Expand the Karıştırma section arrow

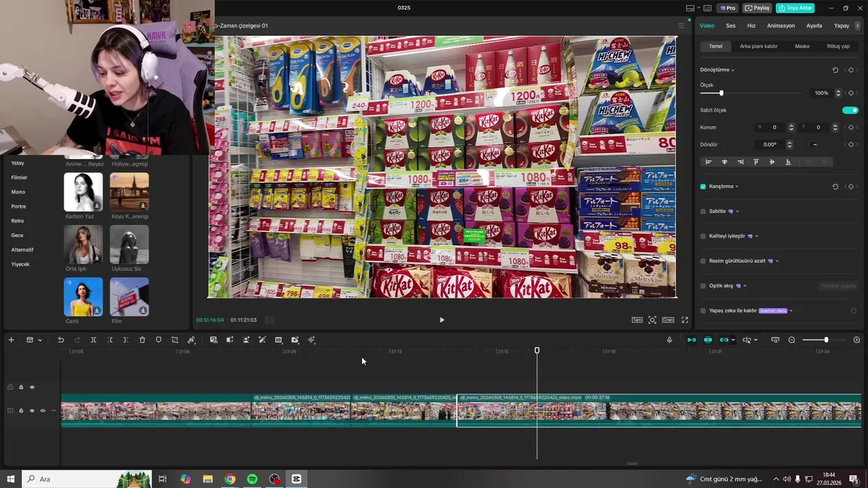pyautogui.click(x=737, y=186)
